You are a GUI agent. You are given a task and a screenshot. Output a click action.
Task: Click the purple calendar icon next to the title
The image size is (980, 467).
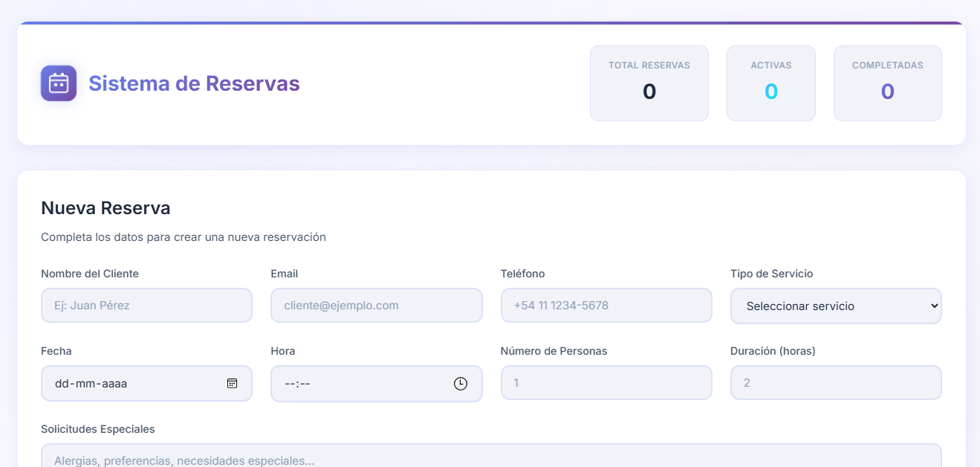58,83
